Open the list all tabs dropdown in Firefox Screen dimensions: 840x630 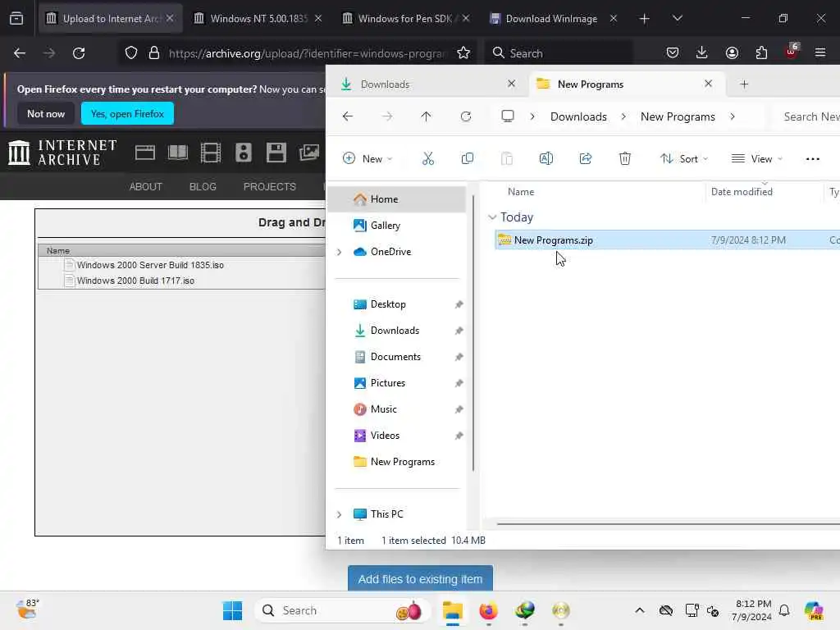677,19
